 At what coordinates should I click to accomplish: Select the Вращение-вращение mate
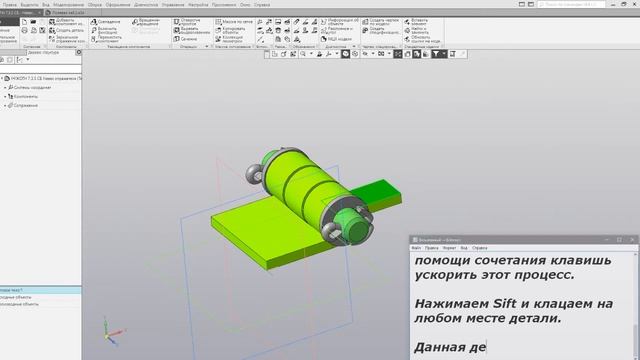point(146,22)
